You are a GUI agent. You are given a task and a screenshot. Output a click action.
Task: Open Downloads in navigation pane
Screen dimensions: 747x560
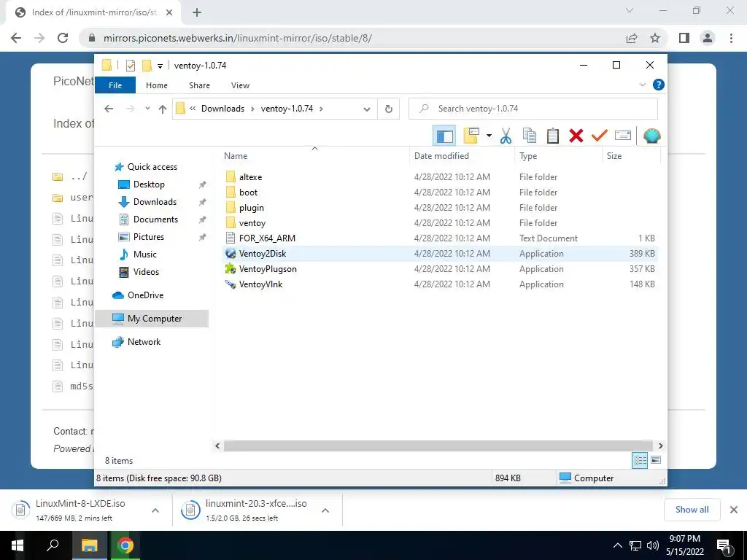coord(155,202)
